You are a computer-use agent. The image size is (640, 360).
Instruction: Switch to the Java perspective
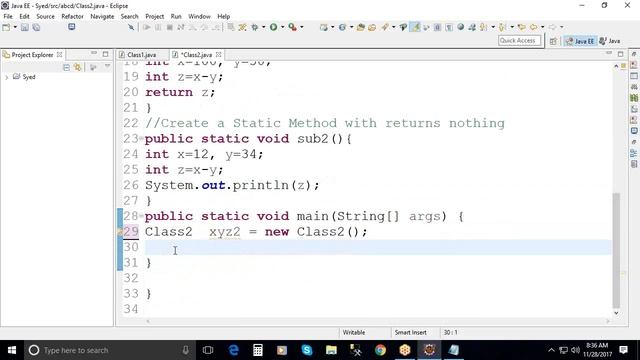coord(610,41)
